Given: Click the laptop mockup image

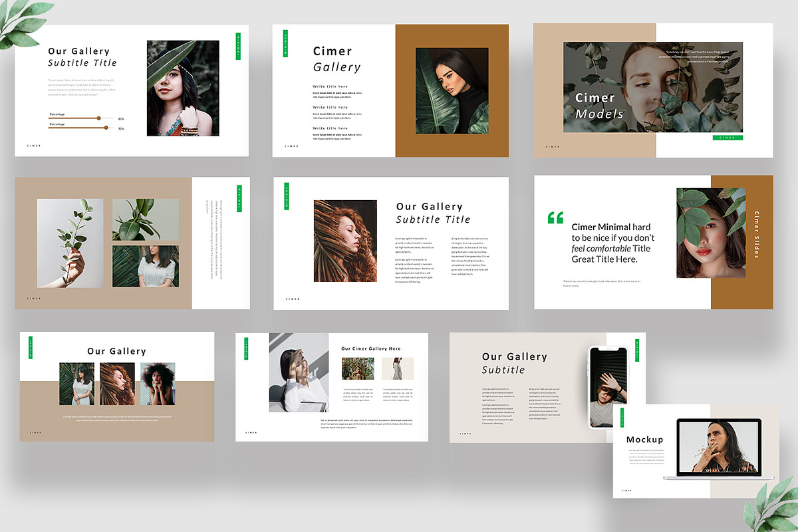Looking at the screenshot, I should click(x=719, y=448).
